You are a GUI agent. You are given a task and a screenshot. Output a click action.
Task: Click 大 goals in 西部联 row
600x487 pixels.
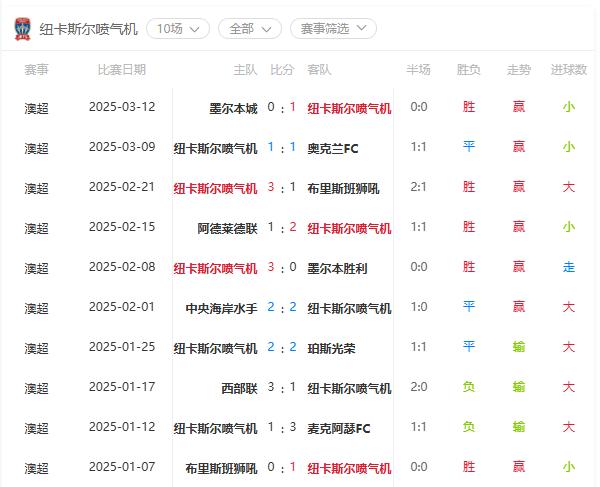(x=569, y=387)
